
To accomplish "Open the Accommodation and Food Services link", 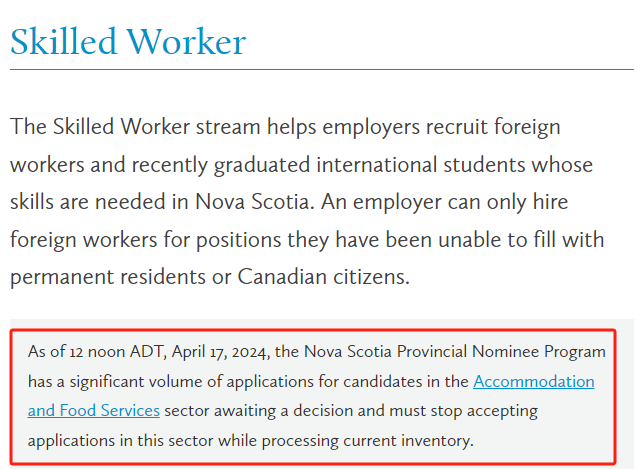I will [533, 381].
